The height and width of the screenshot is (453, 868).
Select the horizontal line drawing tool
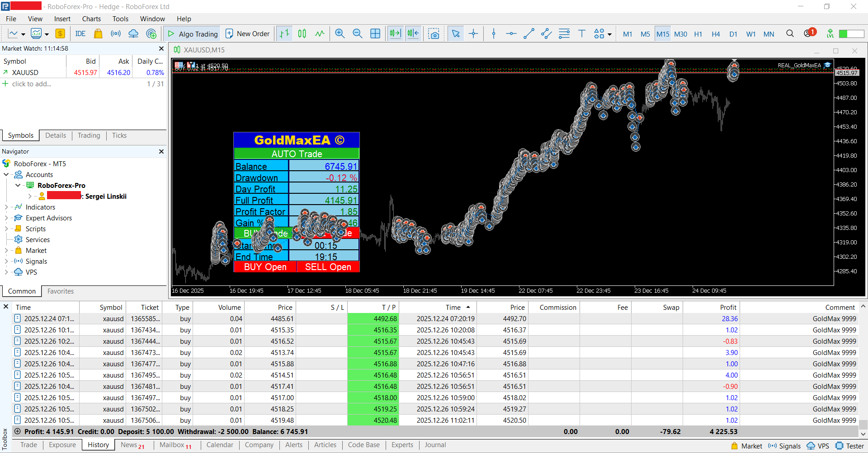pos(511,34)
